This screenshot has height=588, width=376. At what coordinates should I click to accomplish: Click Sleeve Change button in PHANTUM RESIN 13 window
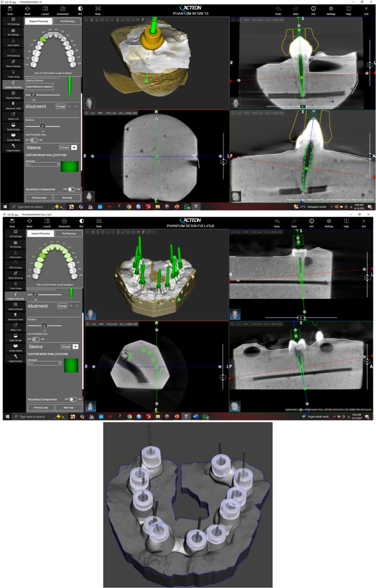[x=64, y=147]
